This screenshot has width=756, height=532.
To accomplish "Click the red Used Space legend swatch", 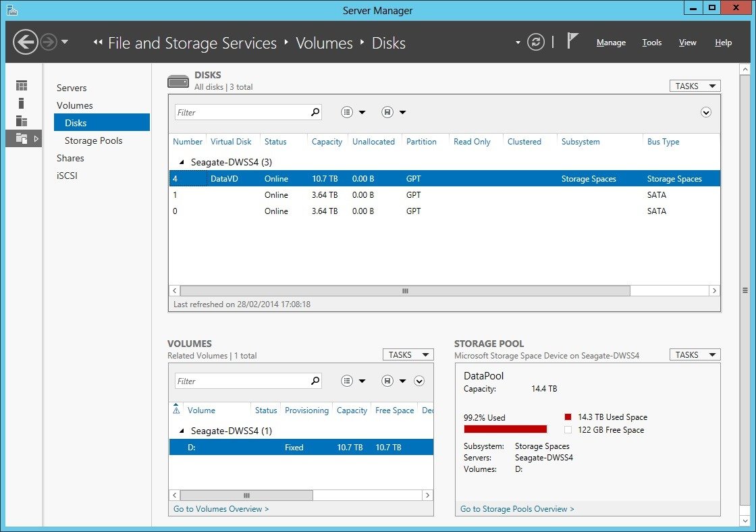I will [x=568, y=417].
